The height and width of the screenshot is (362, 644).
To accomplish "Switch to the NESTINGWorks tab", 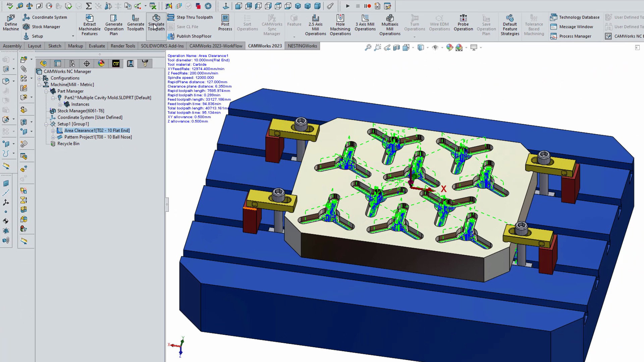I will 302,46.
